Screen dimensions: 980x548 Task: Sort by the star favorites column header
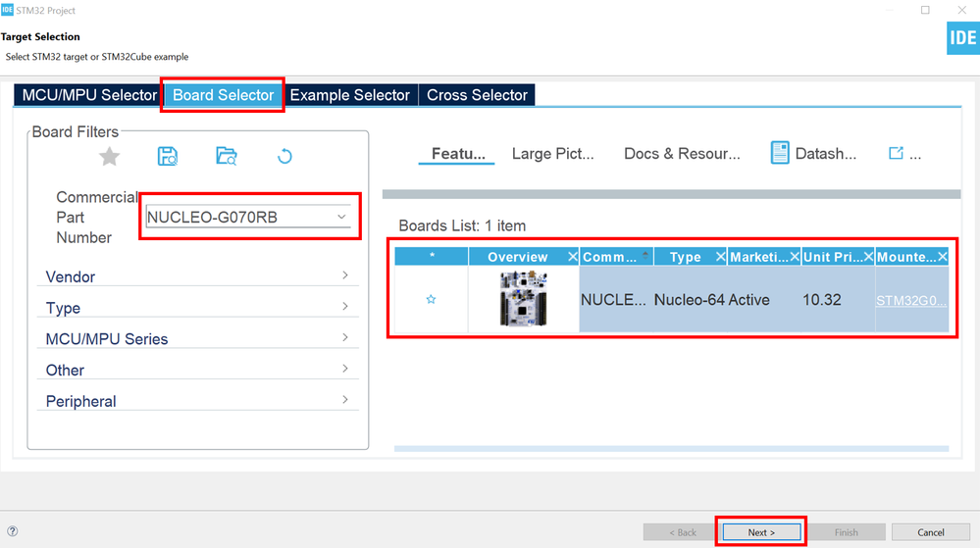(432, 257)
